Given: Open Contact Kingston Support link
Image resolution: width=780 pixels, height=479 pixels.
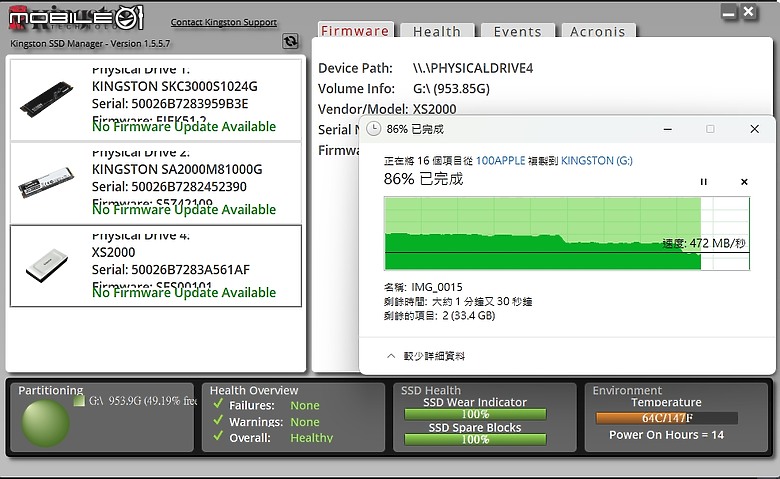Looking at the screenshot, I should 224,22.
